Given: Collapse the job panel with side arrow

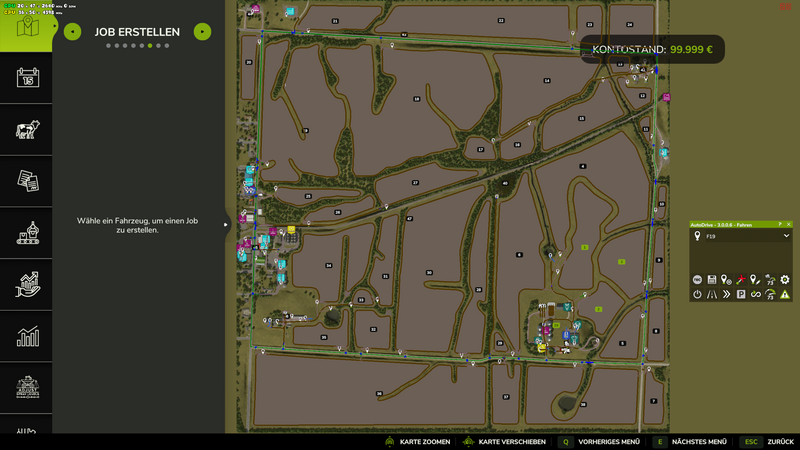Looking at the screenshot, I should coord(226,224).
